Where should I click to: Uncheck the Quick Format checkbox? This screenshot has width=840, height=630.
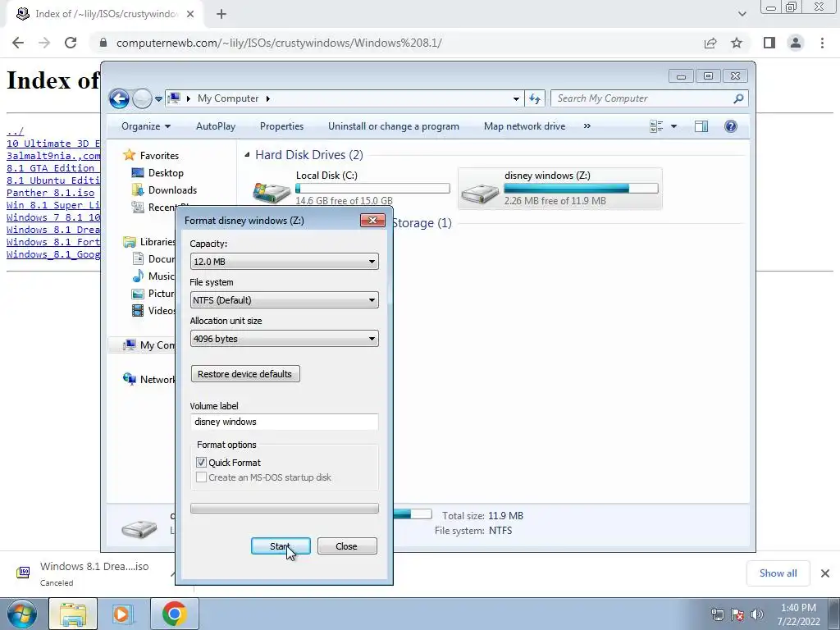click(202, 463)
